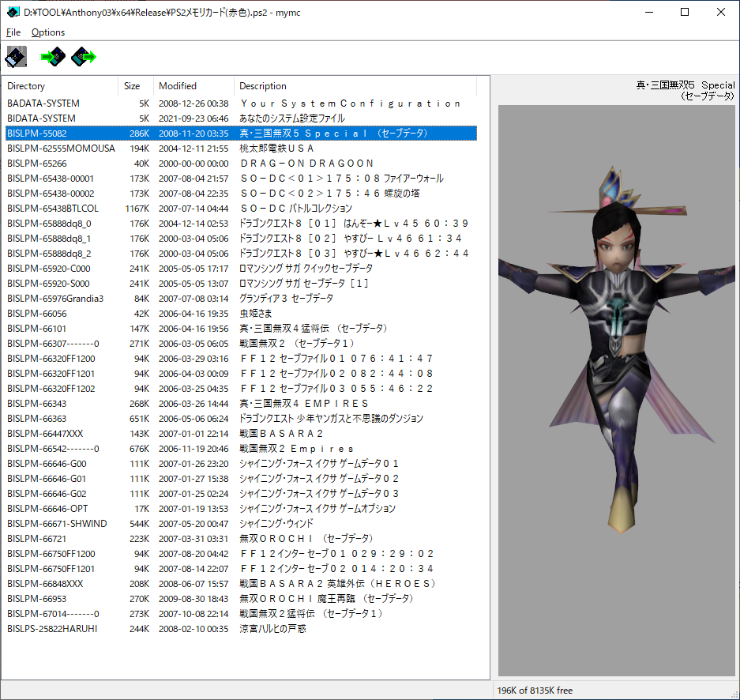Select the BADATA-SYSTEM row

241,103
